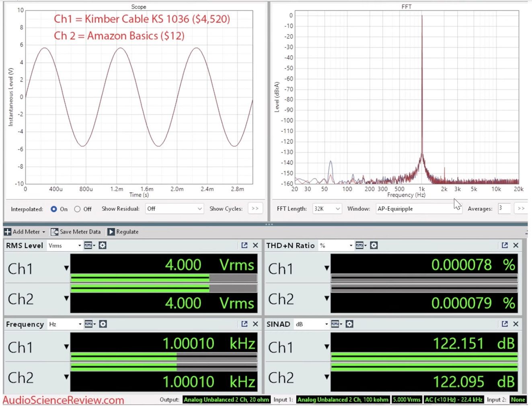The width and height of the screenshot is (532, 408).
Task: Close the RMS Level meter
Action: pyautogui.click(x=255, y=245)
